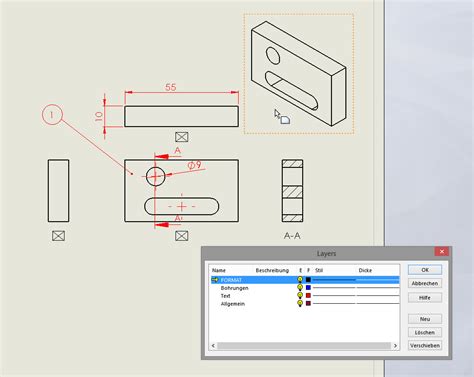Change line thickness of Text layer

point(378,296)
